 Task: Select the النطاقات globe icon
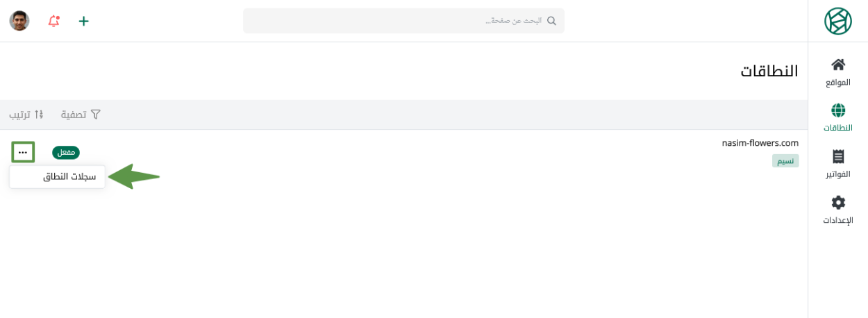click(838, 110)
